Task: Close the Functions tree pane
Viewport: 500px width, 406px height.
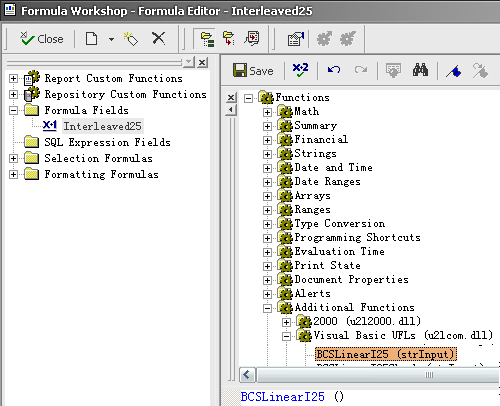Action: coord(231,98)
